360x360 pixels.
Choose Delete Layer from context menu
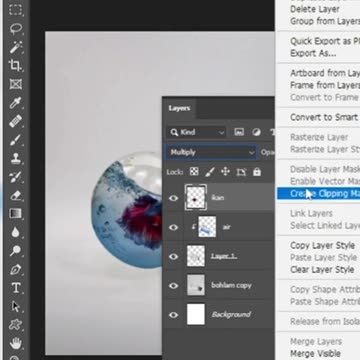pos(315,9)
